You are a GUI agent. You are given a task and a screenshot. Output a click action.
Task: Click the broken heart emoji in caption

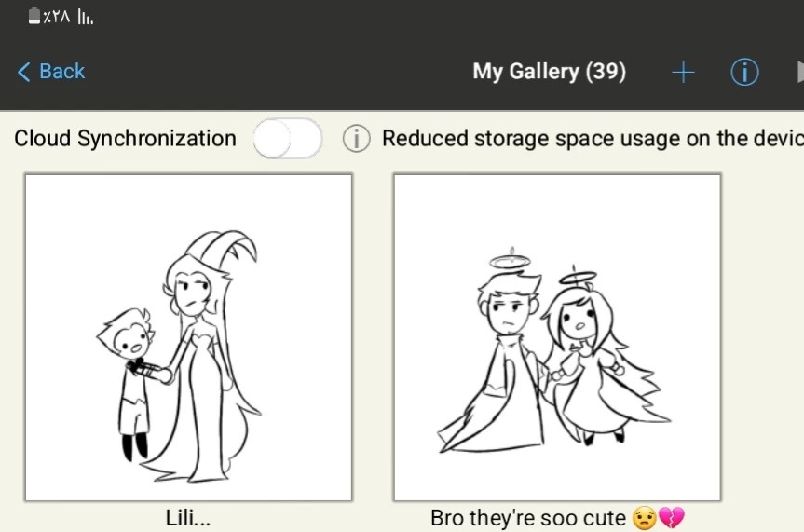[x=671, y=518]
